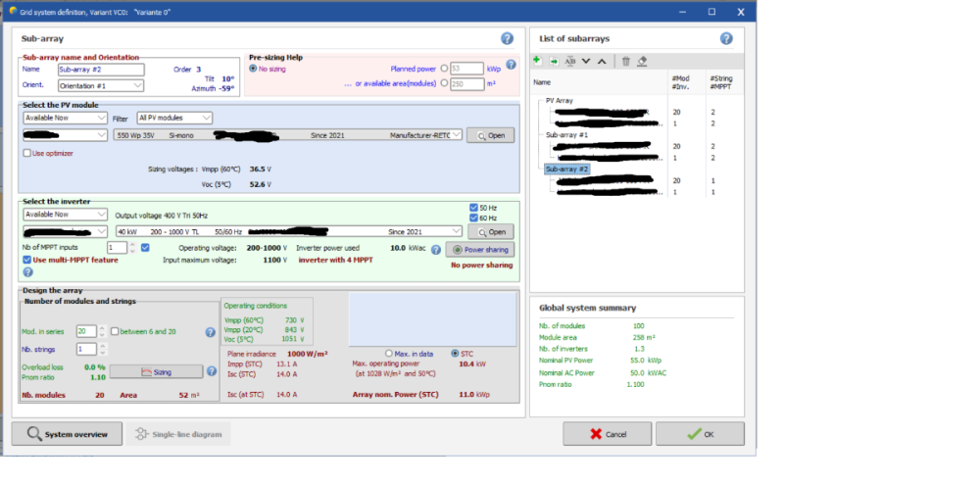This screenshot has height=485, width=980.
Task: Select Sub-array #1 in the subarray tree
Action: 567,134
